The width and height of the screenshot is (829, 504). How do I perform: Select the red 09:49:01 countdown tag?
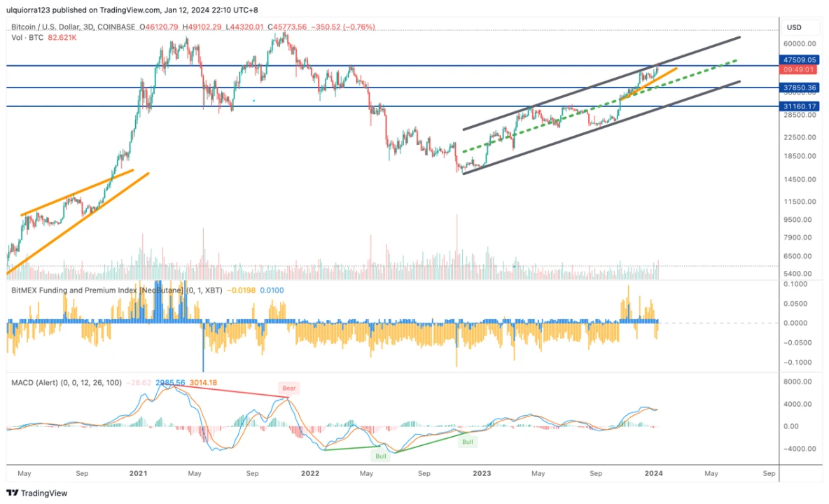pos(799,70)
